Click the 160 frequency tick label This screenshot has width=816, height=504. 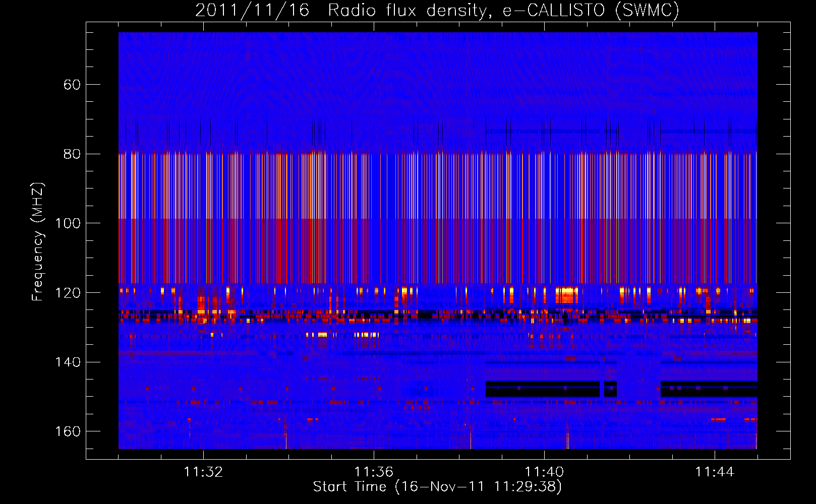point(68,431)
